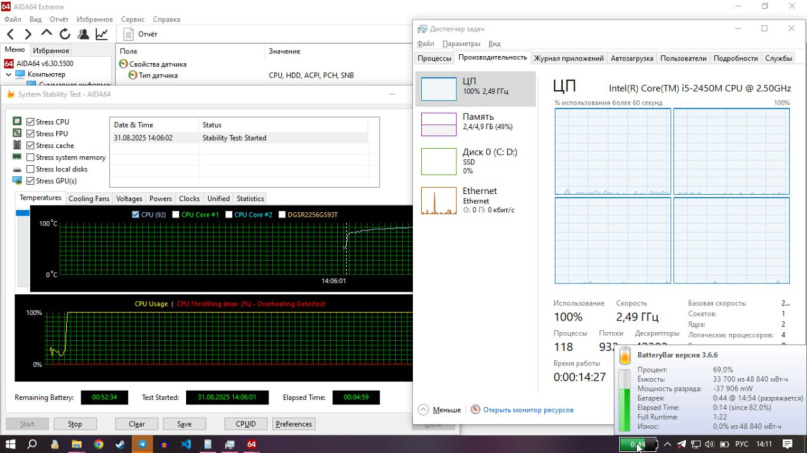Collapse Task Manager with Меньше chevron
Viewport: 807px width, 453px height.
[424, 409]
